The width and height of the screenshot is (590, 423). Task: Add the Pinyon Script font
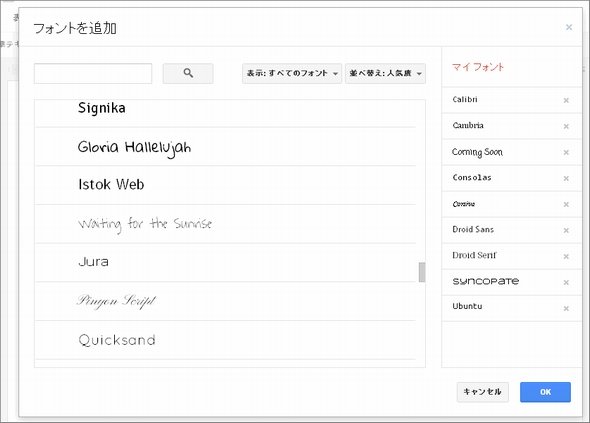226,301
